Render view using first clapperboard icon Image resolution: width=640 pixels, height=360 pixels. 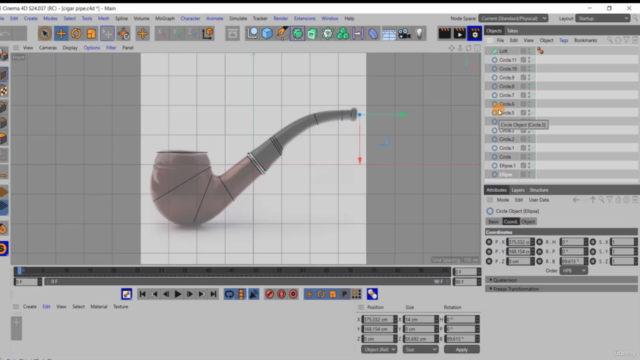pyautogui.click(x=444, y=33)
